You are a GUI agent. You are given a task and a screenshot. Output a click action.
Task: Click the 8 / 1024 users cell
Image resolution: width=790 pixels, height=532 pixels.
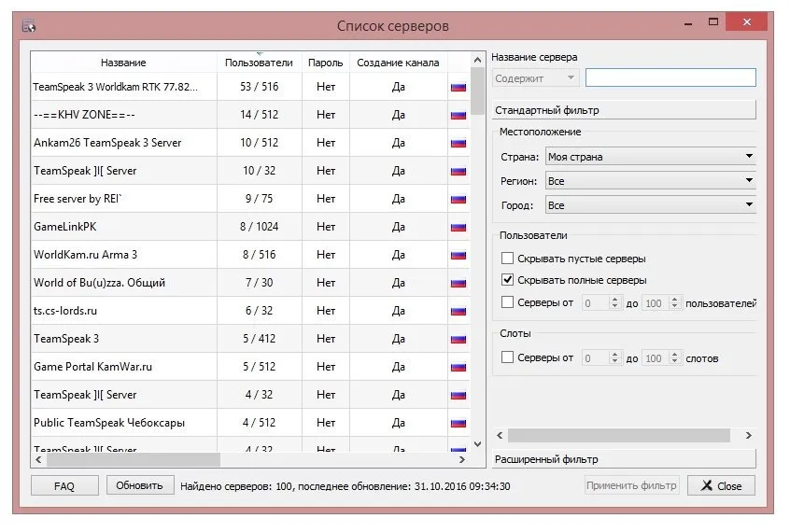259,227
